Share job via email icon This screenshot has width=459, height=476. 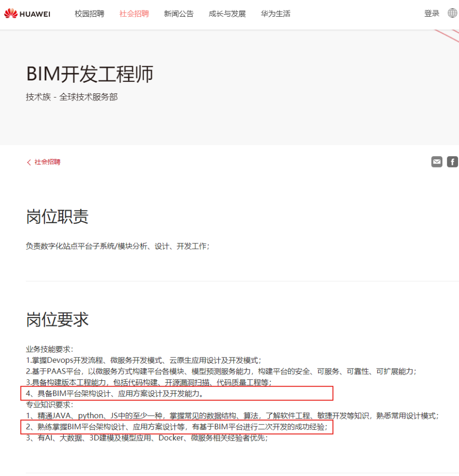coord(437,162)
